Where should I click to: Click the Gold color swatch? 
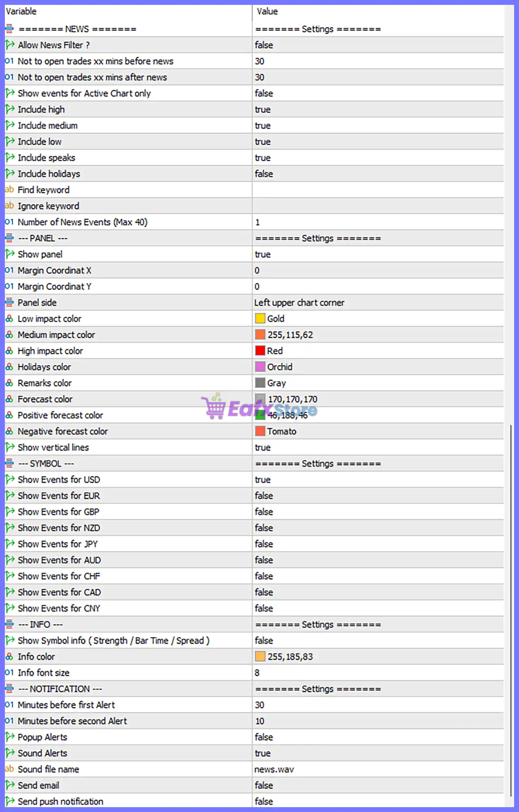(x=260, y=318)
